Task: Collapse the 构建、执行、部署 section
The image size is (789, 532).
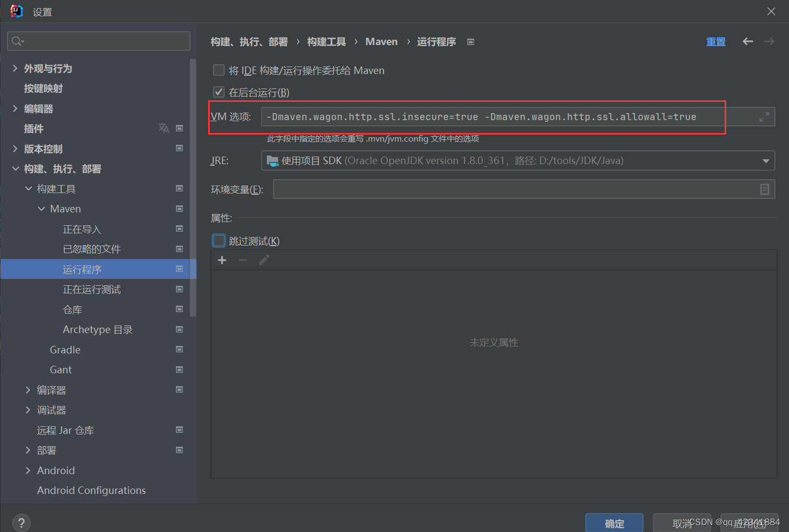Action: pyautogui.click(x=15, y=168)
